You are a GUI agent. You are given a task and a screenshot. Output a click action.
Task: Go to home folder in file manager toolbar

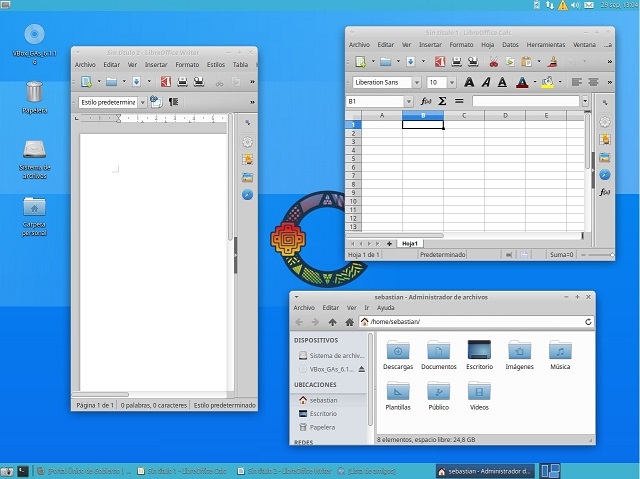[349, 322]
